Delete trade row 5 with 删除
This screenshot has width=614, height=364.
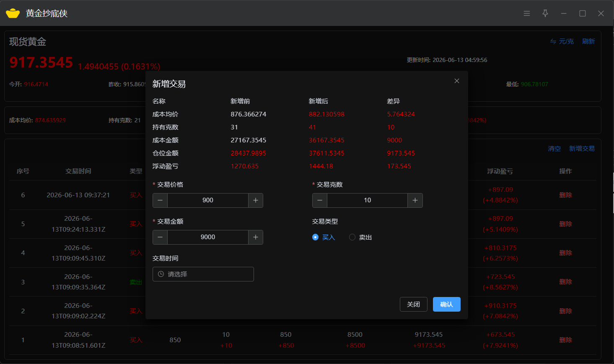(x=565, y=224)
